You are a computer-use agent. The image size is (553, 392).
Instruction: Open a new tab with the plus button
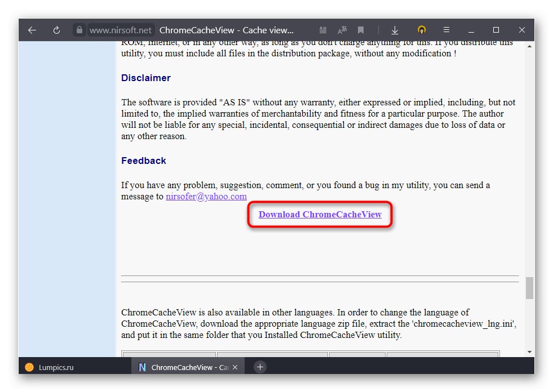tap(260, 367)
